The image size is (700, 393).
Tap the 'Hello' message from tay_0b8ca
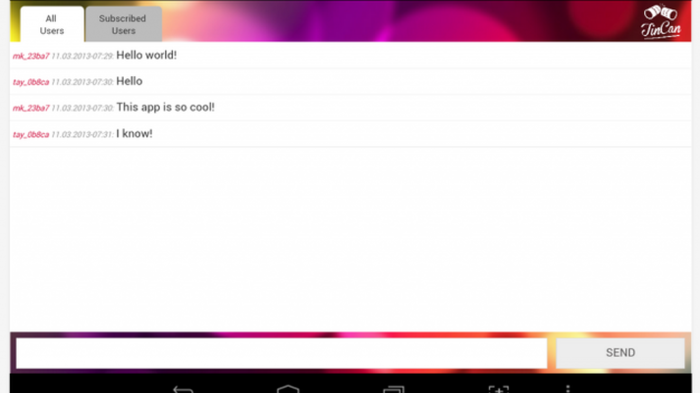click(129, 81)
